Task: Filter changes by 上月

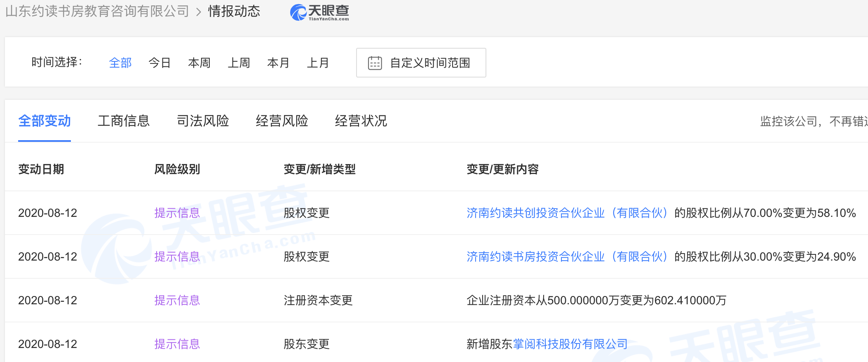Action: pos(318,63)
